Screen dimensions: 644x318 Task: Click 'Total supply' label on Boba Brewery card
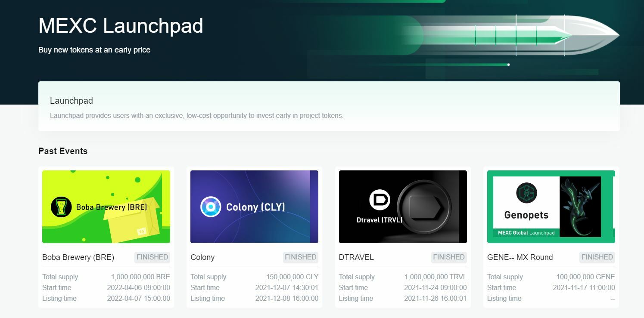(x=60, y=277)
